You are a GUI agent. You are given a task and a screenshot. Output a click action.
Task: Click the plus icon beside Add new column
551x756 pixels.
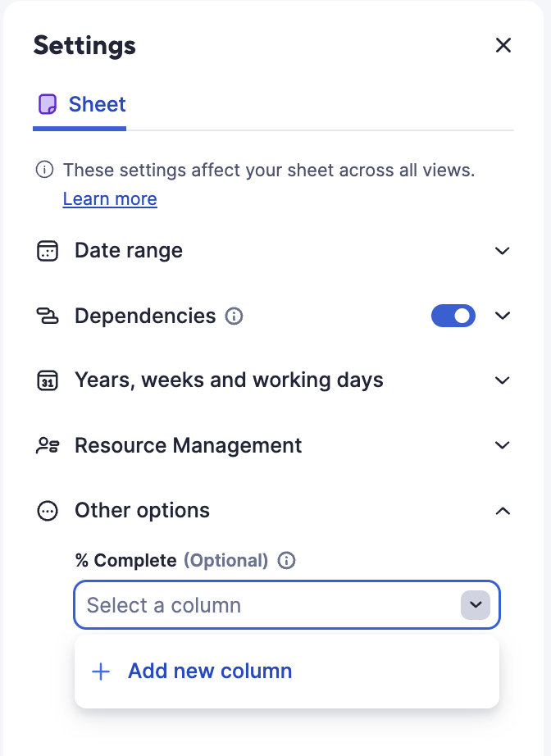click(x=100, y=671)
